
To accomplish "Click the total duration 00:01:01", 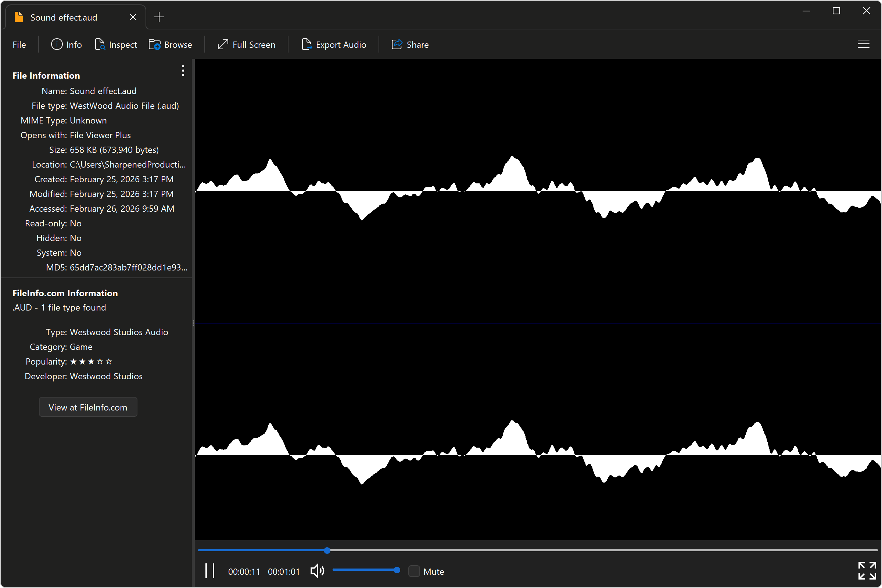I will coord(284,571).
